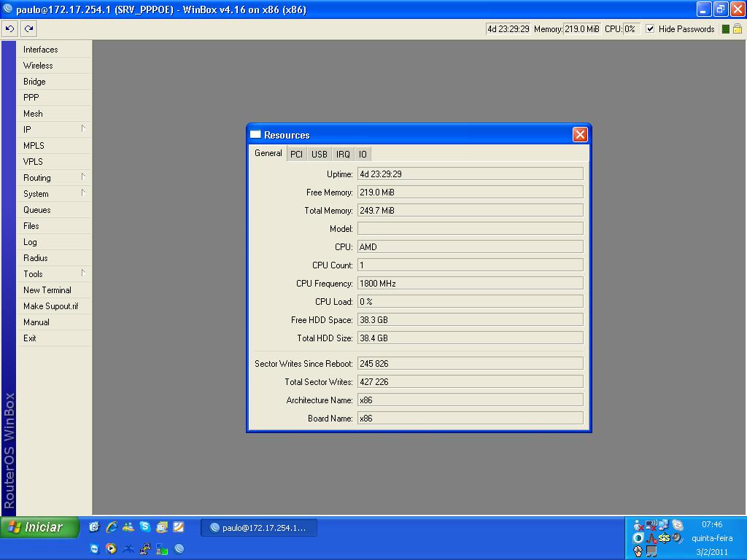Viewport: 747px width, 560px height.
Task: Click the webcam tray icon
Action: pyautogui.click(x=678, y=539)
